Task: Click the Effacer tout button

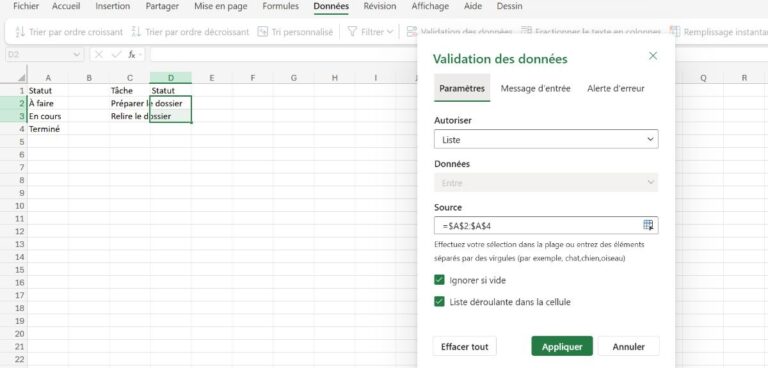Action: pos(464,346)
